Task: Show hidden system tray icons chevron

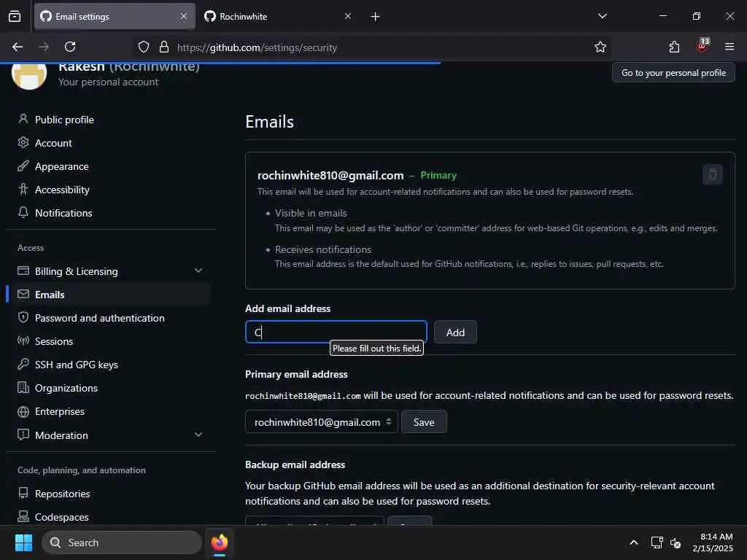Action: 634,542
